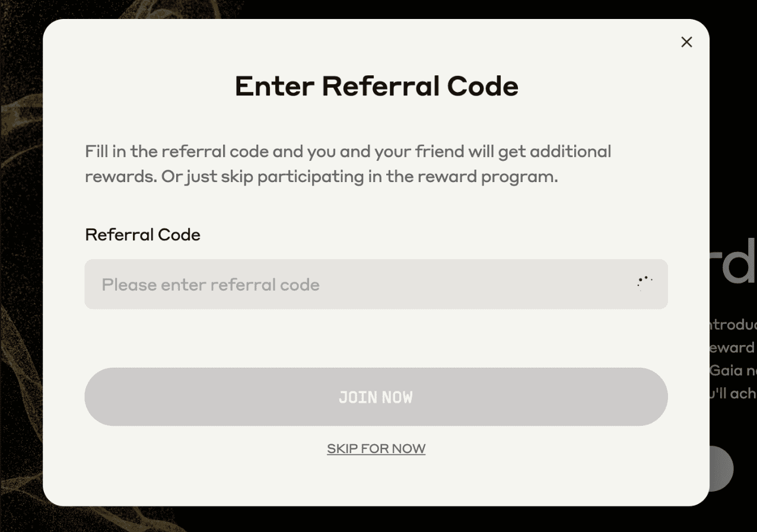Click the black backdrop right of the close icon
This screenshot has height=532, width=757.
pyautogui.click(x=734, y=42)
